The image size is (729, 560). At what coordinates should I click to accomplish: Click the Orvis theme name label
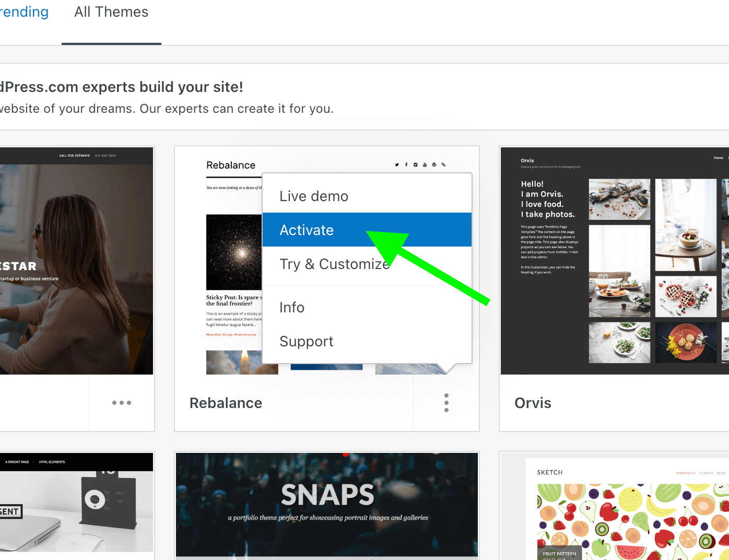pyautogui.click(x=533, y=403)
